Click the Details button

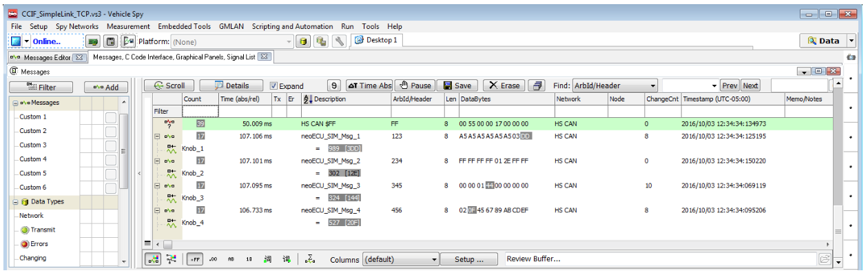coord(231,85)
